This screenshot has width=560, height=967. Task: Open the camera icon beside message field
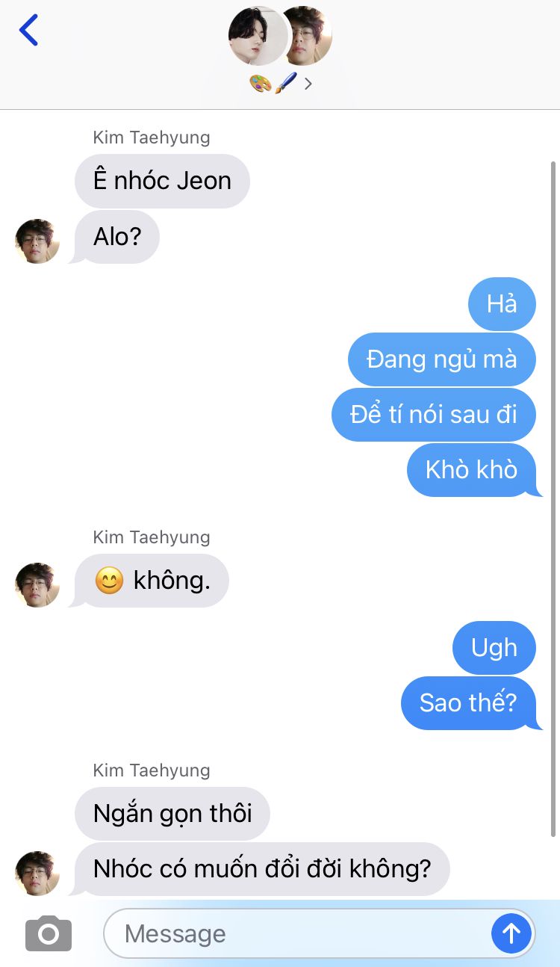(x=49, y=933)
